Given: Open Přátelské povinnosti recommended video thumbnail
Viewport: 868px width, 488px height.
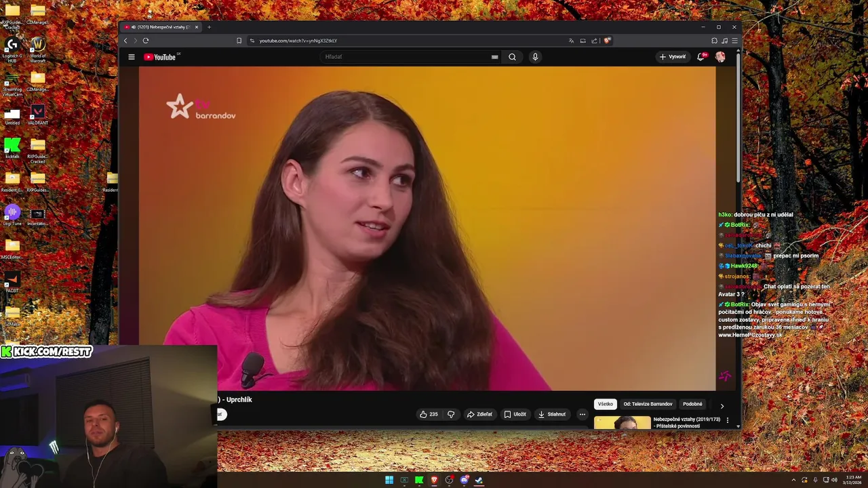Looking at the screenshot, I should coord(622,423).
